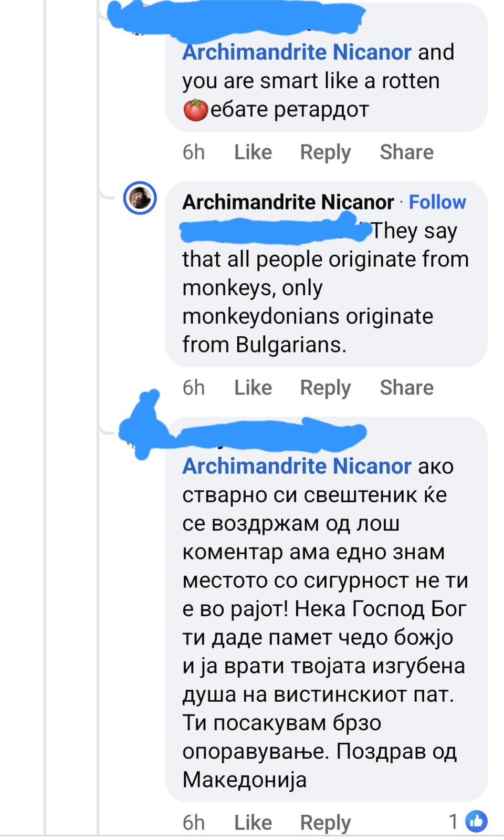Open timestamp 6h of bottom comment

click(194, 822)
